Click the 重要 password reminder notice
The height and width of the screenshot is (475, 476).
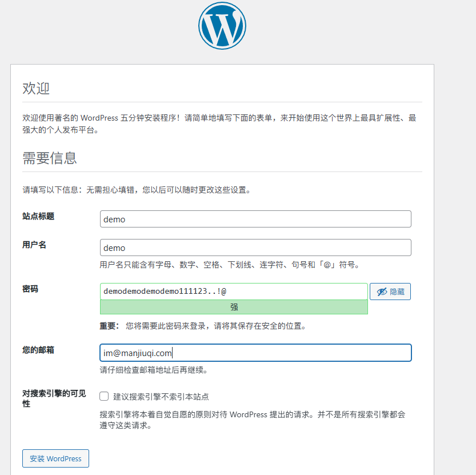tap(203, 326)
